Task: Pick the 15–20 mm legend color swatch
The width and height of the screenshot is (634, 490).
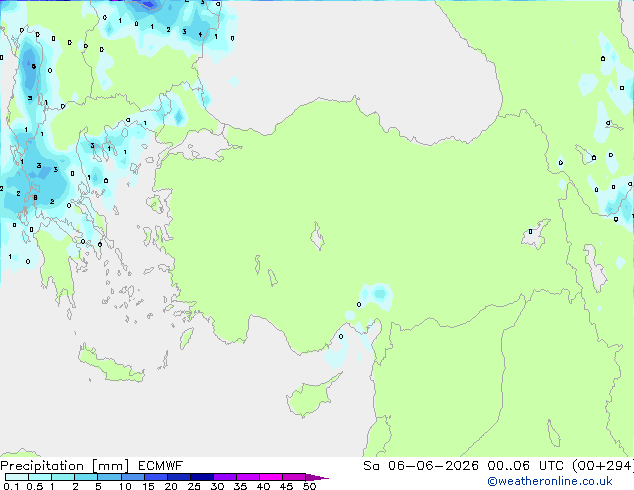Action: point(156,477)
